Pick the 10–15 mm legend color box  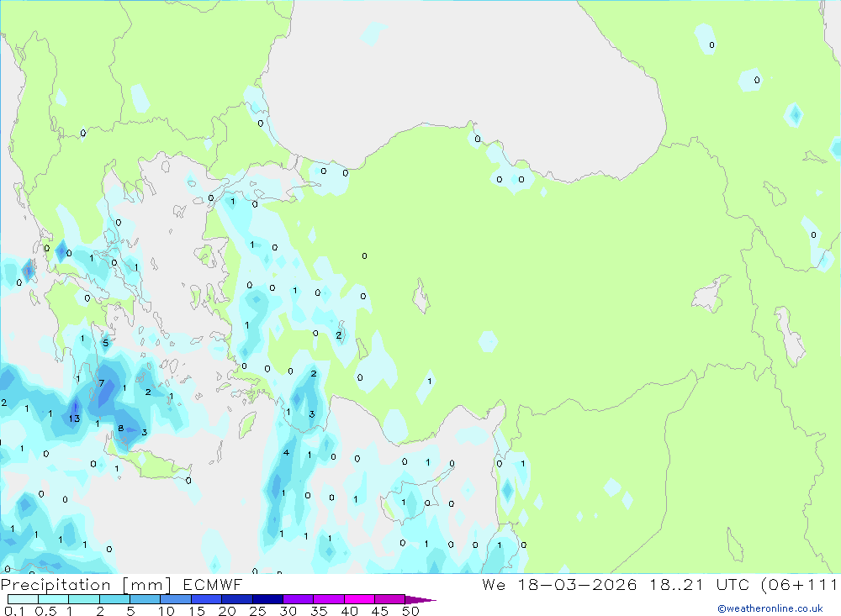coord(176,599)
